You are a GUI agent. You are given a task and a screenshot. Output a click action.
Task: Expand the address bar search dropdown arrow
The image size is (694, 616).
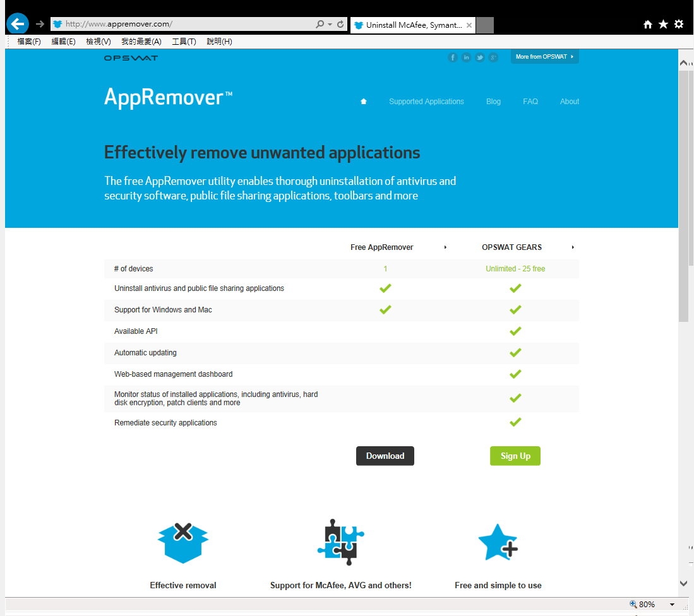(x=330, y=25)
